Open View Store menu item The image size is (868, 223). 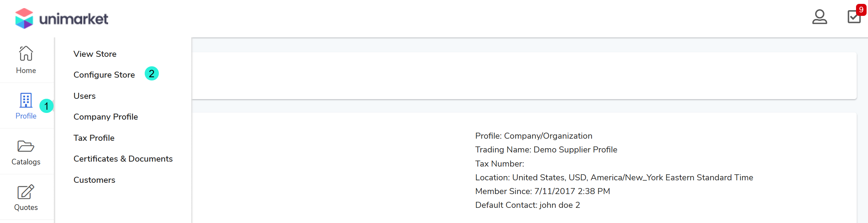pyautogui.click(x=95, y=54)
